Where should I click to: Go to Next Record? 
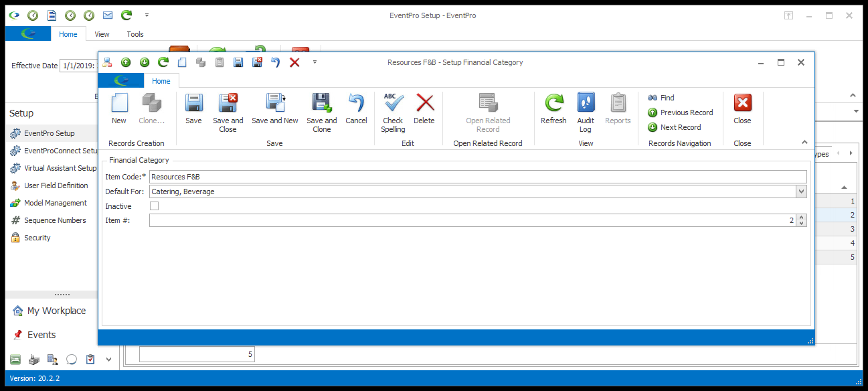tap(675, 127)
